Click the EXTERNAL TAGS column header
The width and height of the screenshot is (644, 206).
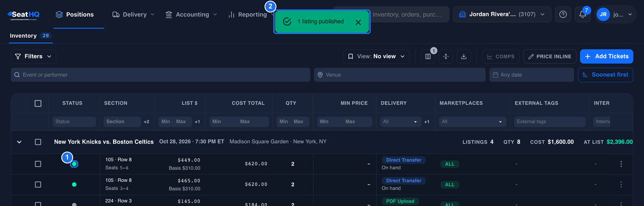tap(537, 103)
